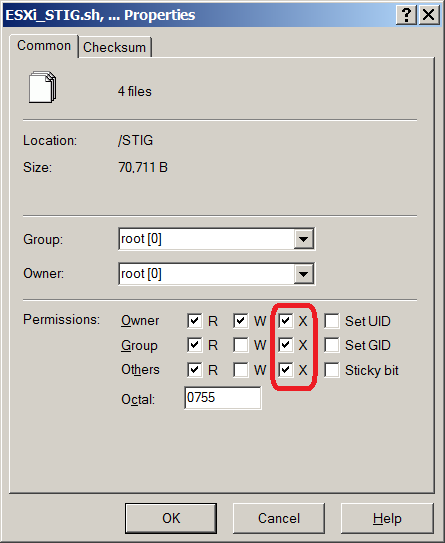
Task: Enable the Set UID checkbox
Action: (x=332, y=321)
